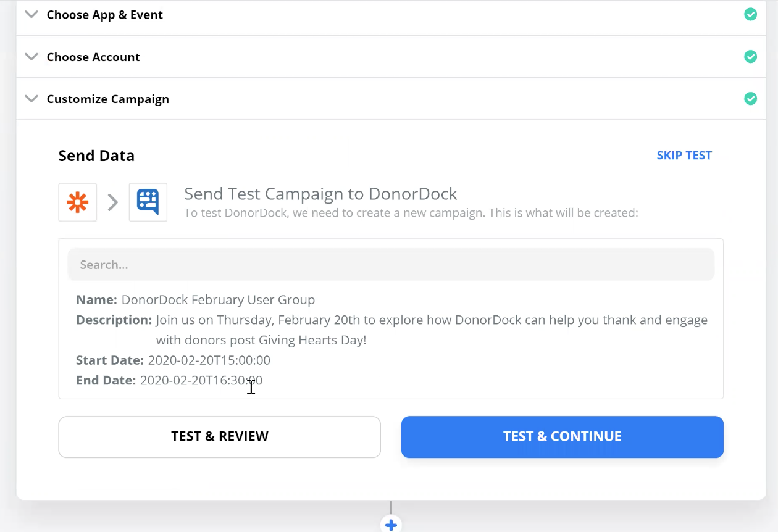
Task: Click Start Date value 2020-02-20T15:00:00
Action: point(209,360)
